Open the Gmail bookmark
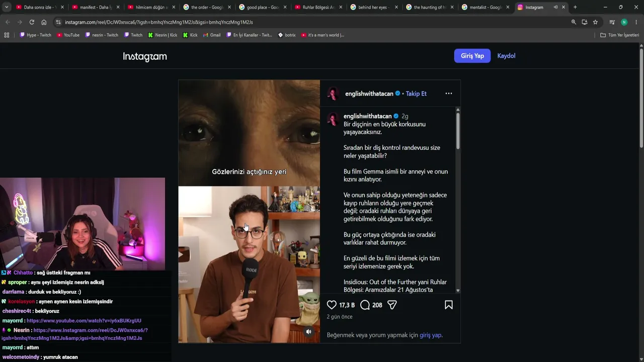Screen dimensions: 644x362 [212, 35]
